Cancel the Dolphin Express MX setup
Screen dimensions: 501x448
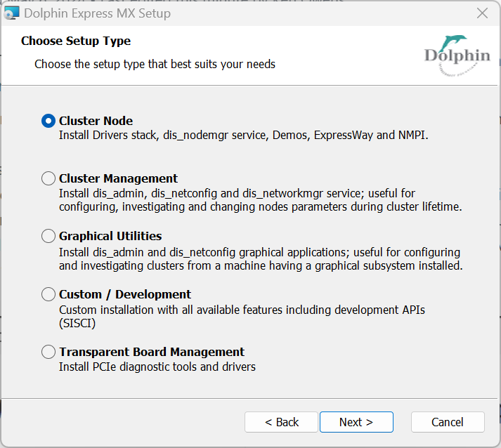[448, 422]
